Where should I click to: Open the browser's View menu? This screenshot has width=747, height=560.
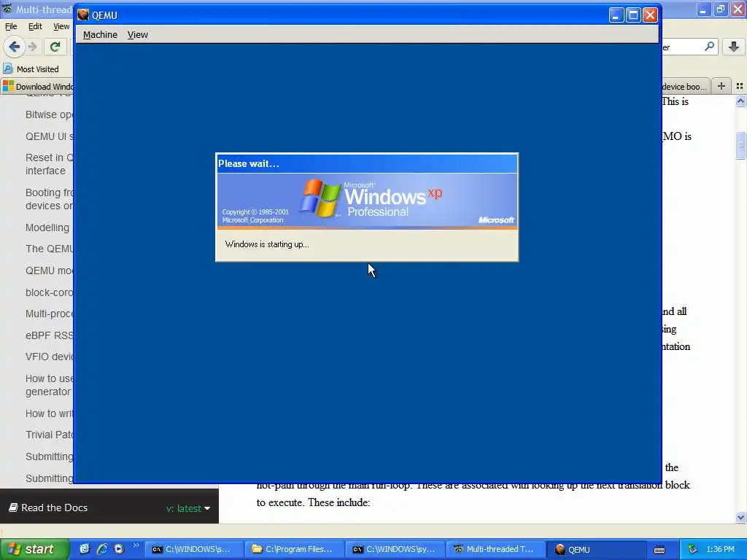point(61,26)
